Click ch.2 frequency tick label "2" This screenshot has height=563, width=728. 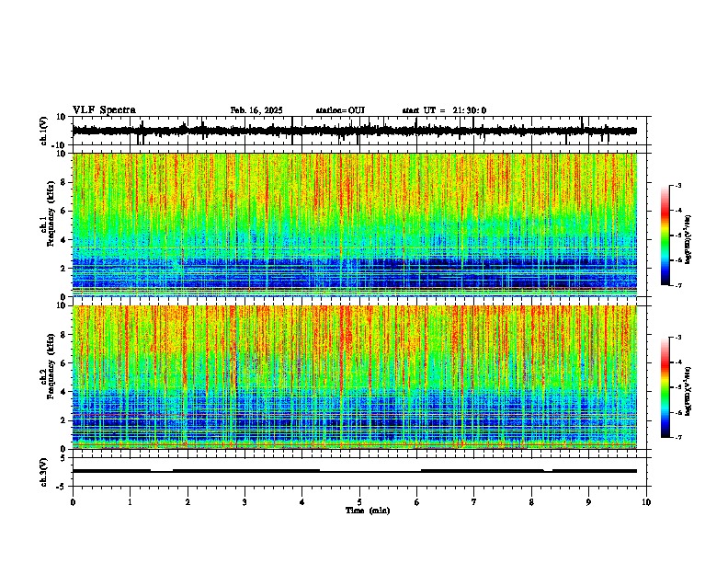tap(64, 420)
